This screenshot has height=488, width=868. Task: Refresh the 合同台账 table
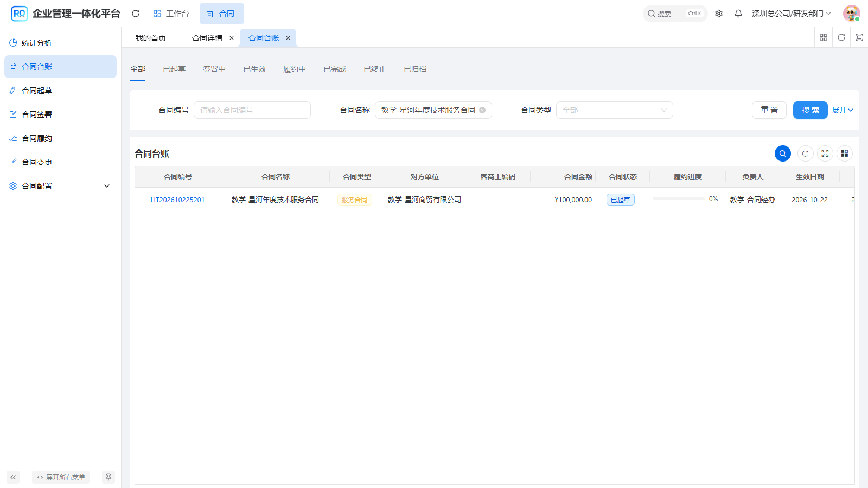coord(805,153)
